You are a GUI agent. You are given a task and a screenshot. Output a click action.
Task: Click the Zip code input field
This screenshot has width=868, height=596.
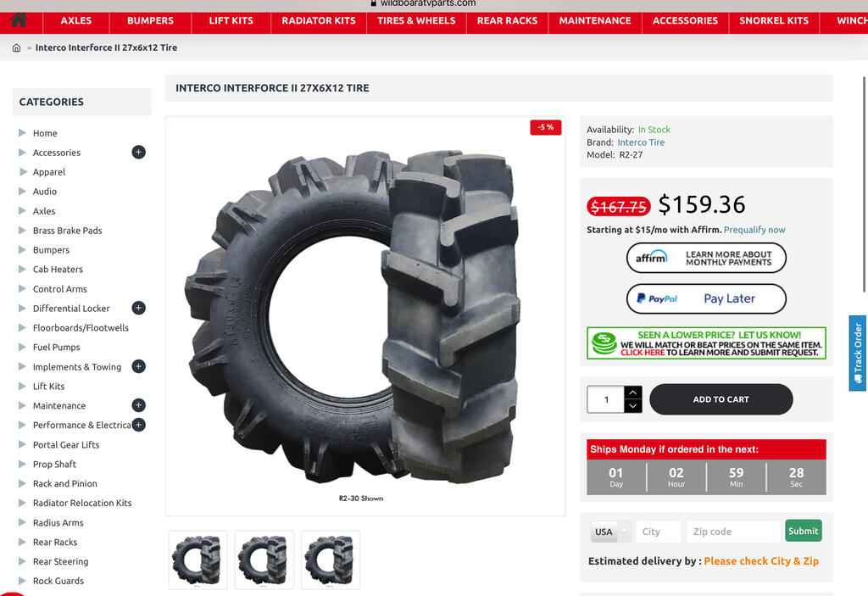click(x=733, y=532)
